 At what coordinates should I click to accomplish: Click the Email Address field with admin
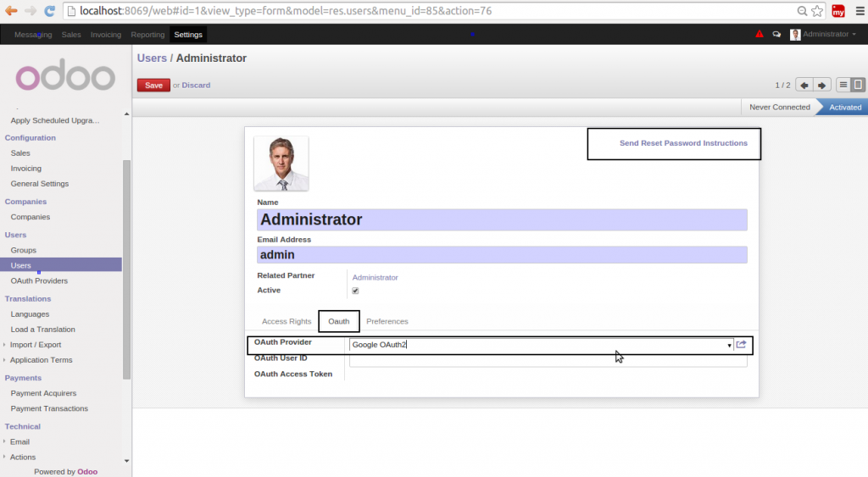point(502,254)
